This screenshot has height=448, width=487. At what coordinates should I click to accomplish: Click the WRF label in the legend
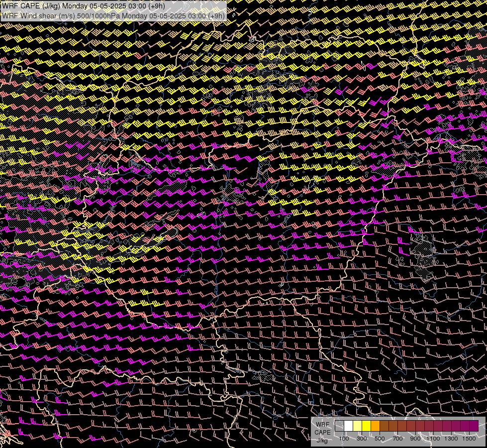pyautogui.click(x=323, y=425)
